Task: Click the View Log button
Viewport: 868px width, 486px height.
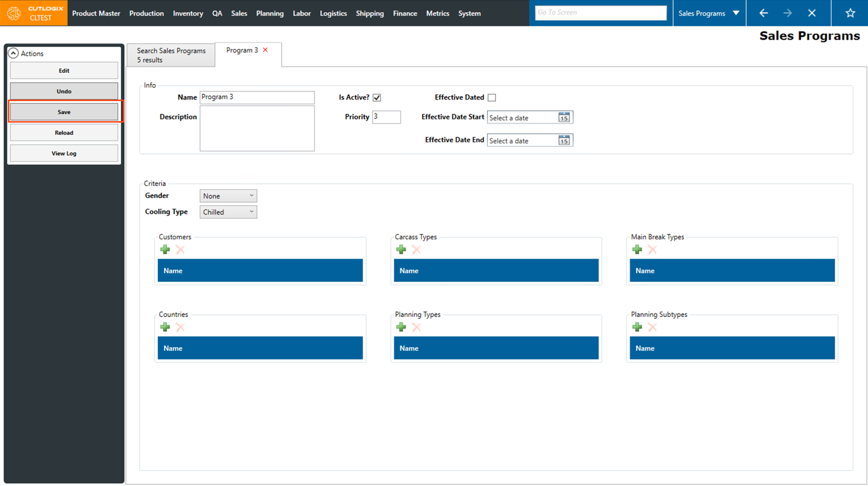Action: pos(64,154)
